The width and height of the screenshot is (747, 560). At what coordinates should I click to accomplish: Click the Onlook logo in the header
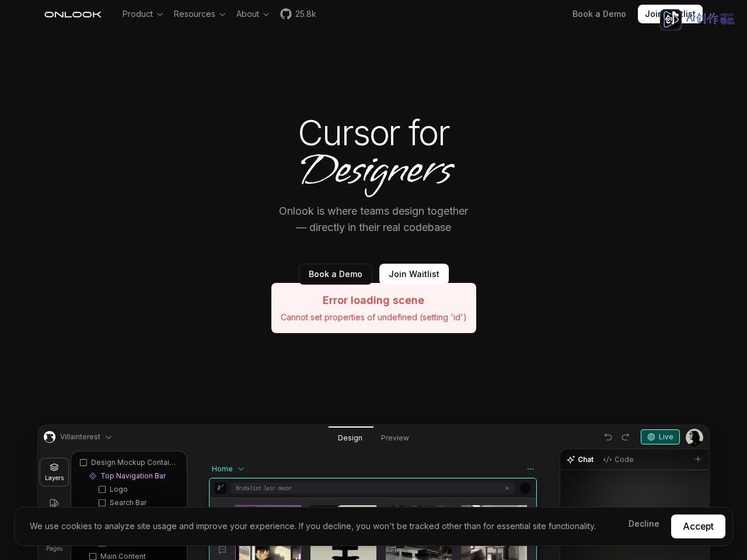point(73,14)
